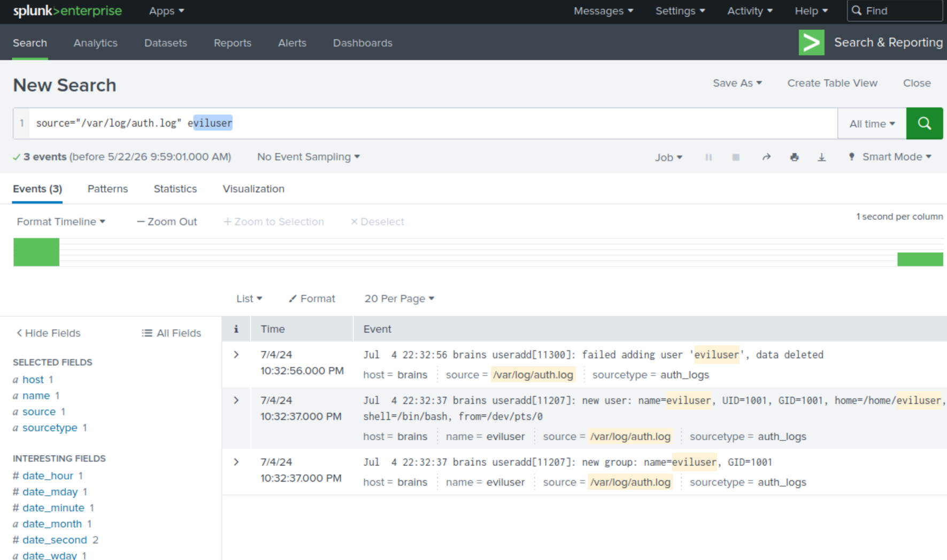This screenshot has width=947, height=560.
Task: Click Create Table View
Action: point(832,83)
